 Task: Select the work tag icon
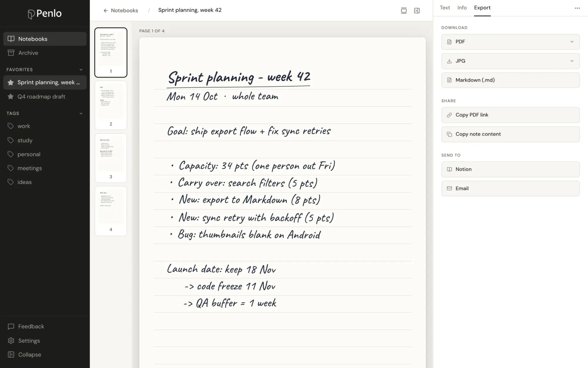click(x=11, y=126)
